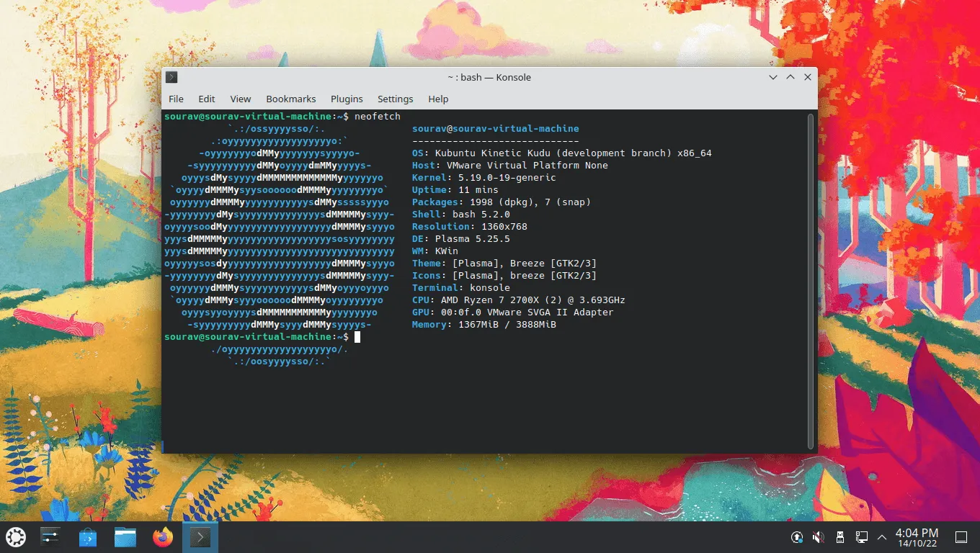Unmute the system volume

pyautogui.click(x=818, y=536)
